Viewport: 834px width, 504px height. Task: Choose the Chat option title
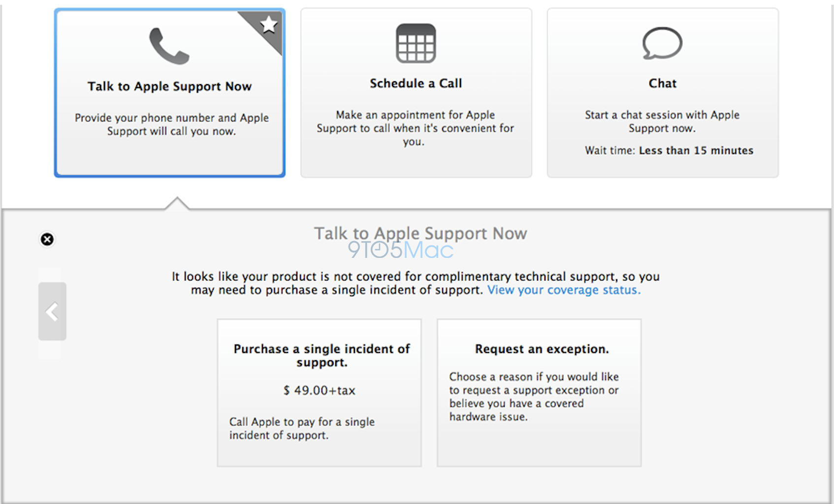coord(662,84)
